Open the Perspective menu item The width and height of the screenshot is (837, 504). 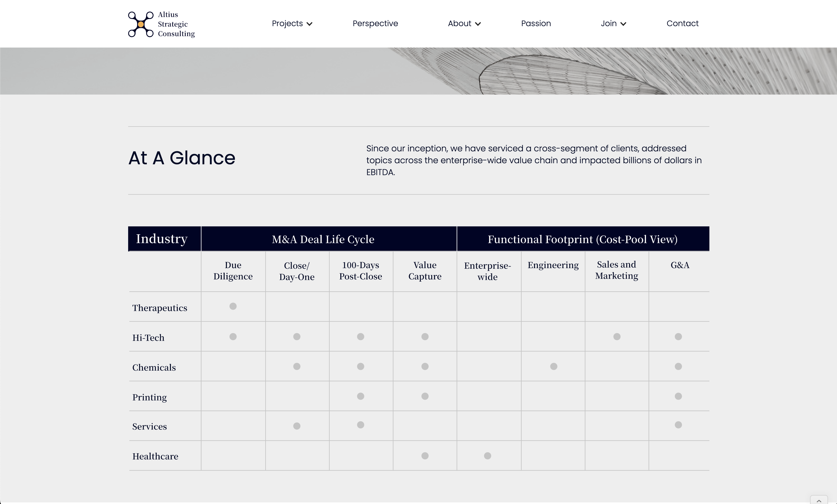[x=375, y=24]
